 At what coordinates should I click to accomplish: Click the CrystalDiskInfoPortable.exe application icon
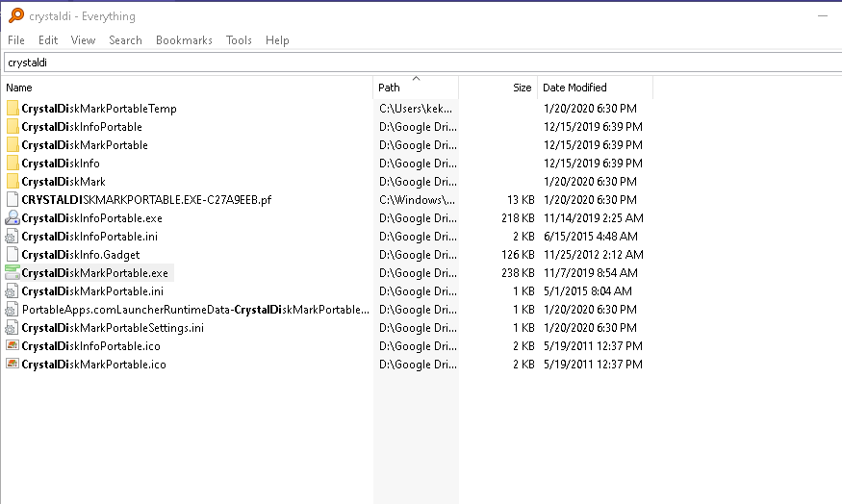point(13,218)
